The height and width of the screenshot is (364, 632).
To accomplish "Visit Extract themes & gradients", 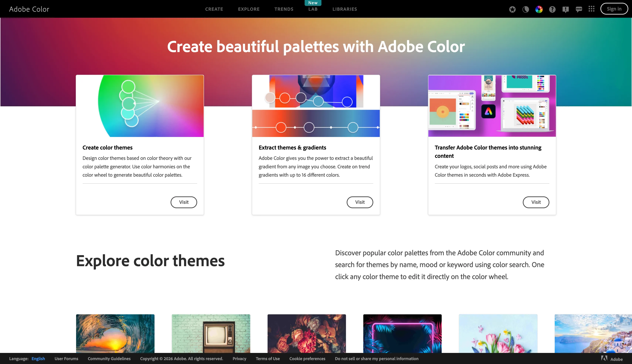I will [x=360, y=202].
